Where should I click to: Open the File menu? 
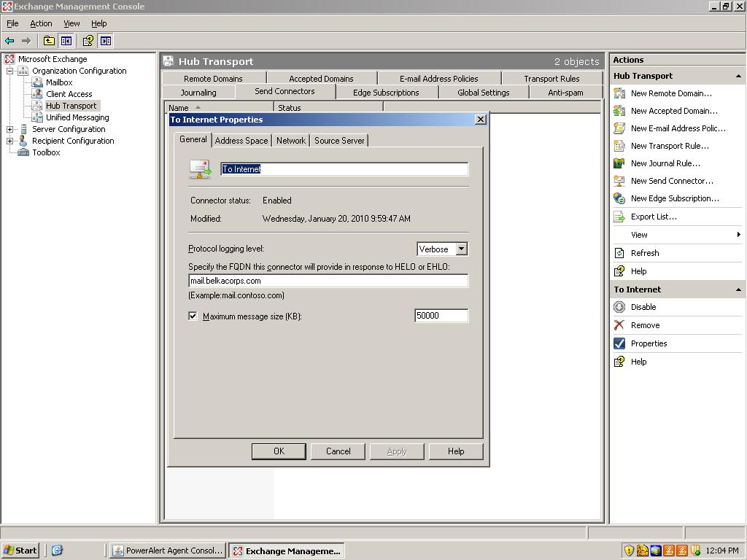[12, 23]
